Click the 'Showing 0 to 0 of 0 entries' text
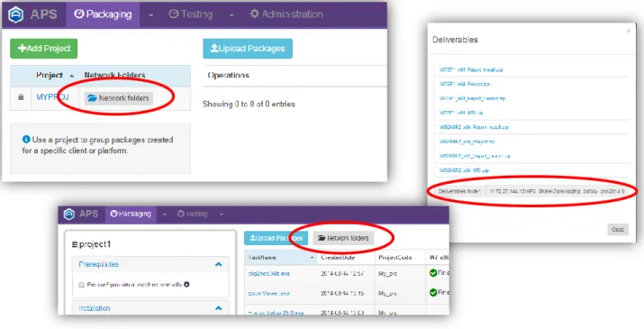644x329 pixels. [x=249, y=104]
